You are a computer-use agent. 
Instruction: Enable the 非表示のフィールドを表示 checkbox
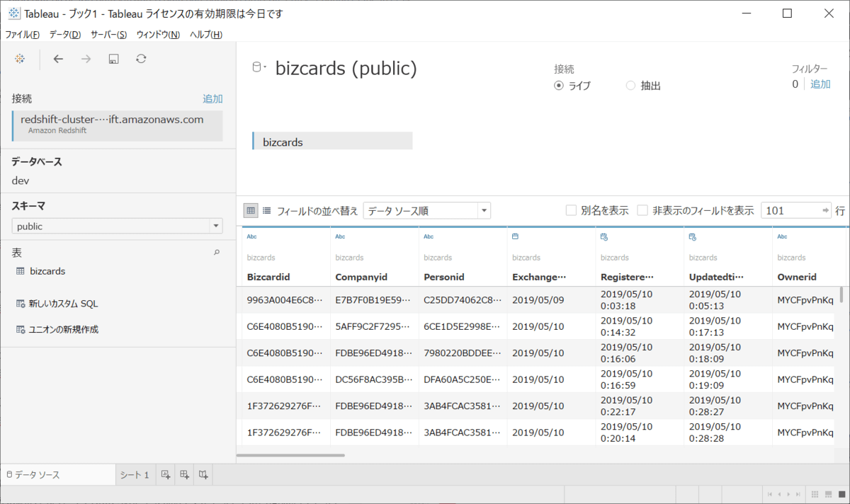642,210
